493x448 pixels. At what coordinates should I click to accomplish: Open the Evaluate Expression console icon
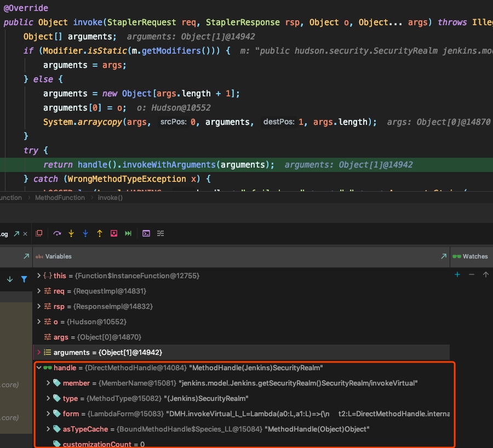point(146,233)
